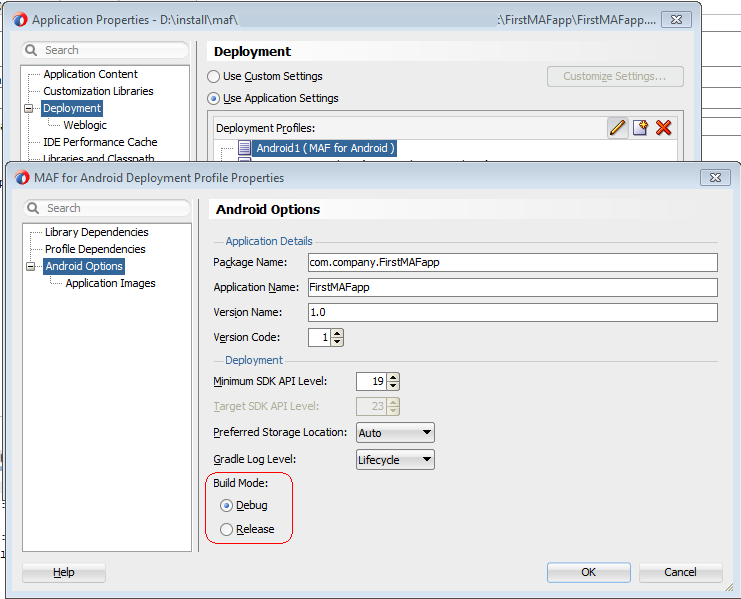Choose Release build mode
Screen dimensions: 741x599
click(x=226, y=529)
